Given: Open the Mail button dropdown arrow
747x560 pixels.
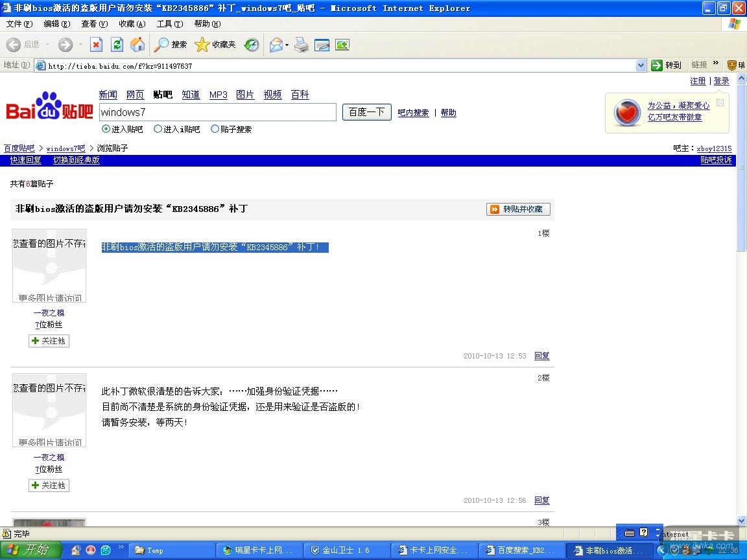Looking at the screenshot, I should pyautogui.click(x=287, y=45).
